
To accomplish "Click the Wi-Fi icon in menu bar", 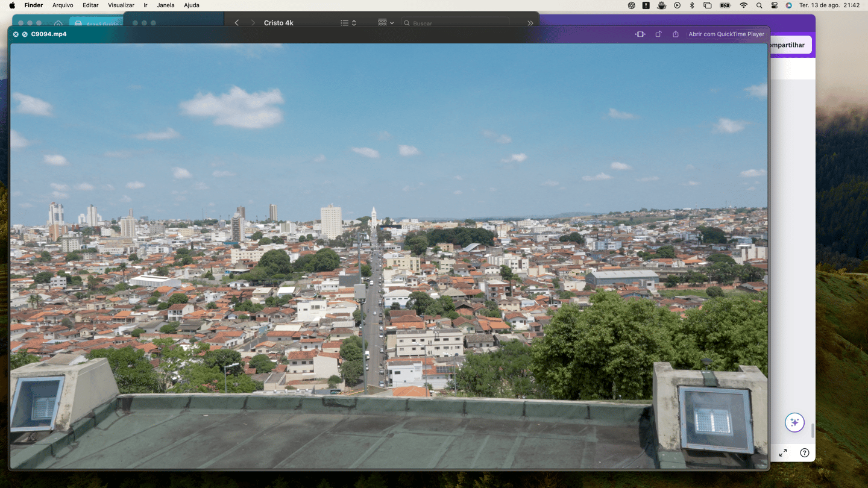I will [x=744, y=5].
